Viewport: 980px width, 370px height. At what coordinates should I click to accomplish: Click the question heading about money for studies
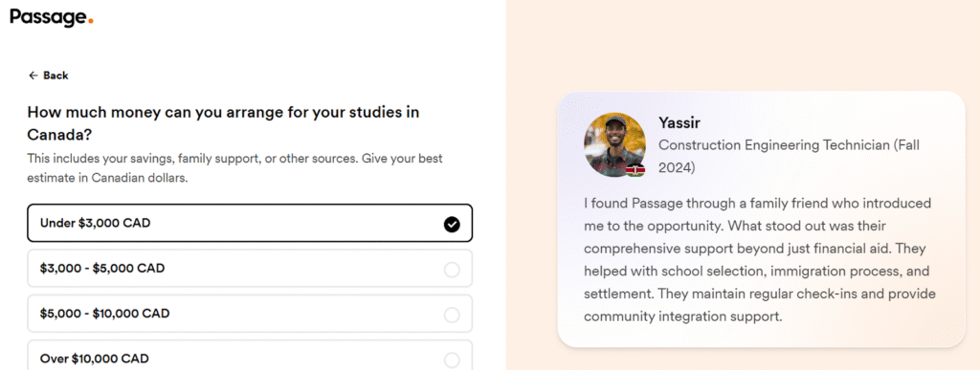coord(223,123)
